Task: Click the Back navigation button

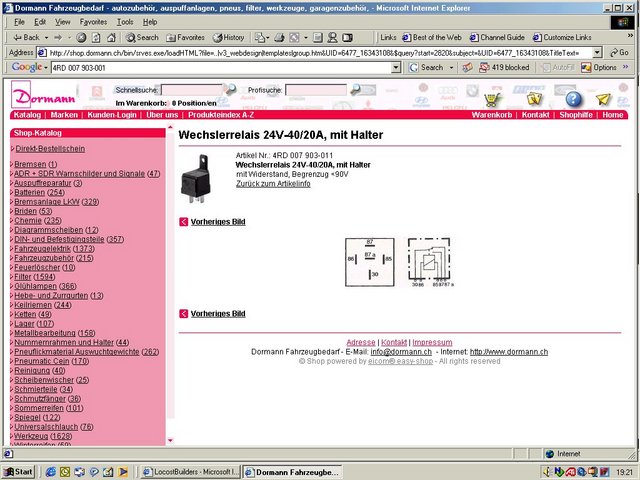Action: point(27,38)
